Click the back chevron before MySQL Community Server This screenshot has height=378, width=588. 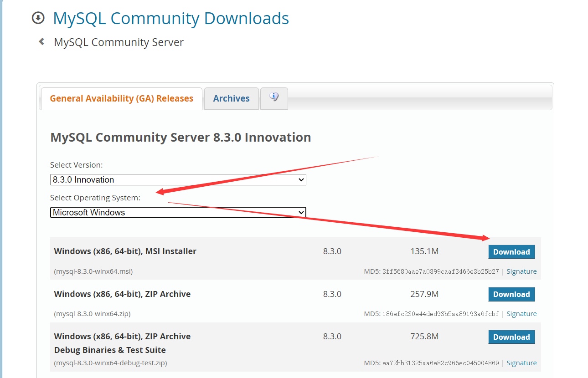pos(41,42)
